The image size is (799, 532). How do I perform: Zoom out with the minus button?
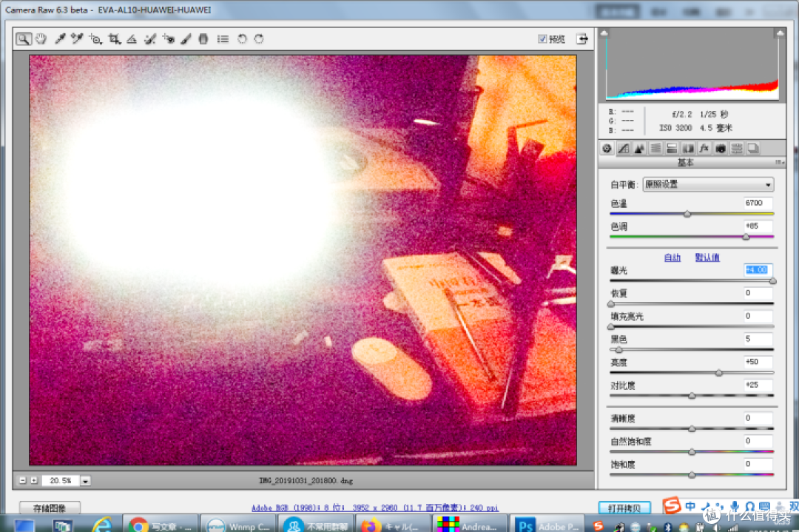tap(22, 480)
